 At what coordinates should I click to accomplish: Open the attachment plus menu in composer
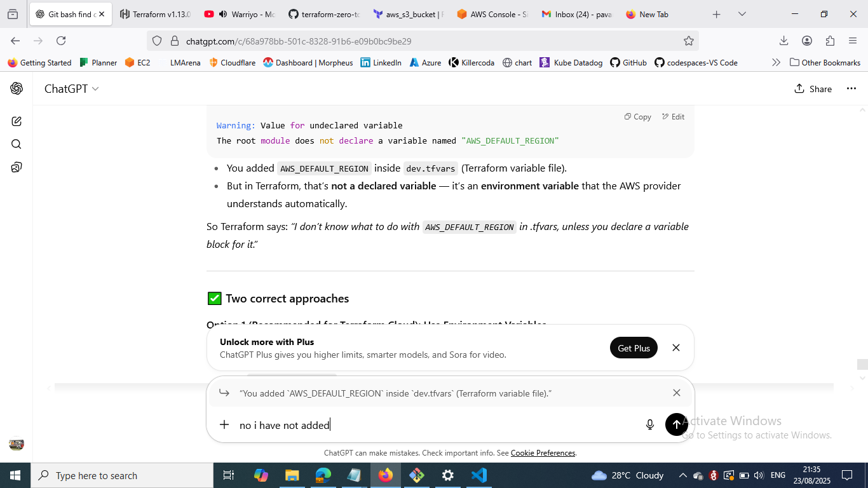(224, 424)
